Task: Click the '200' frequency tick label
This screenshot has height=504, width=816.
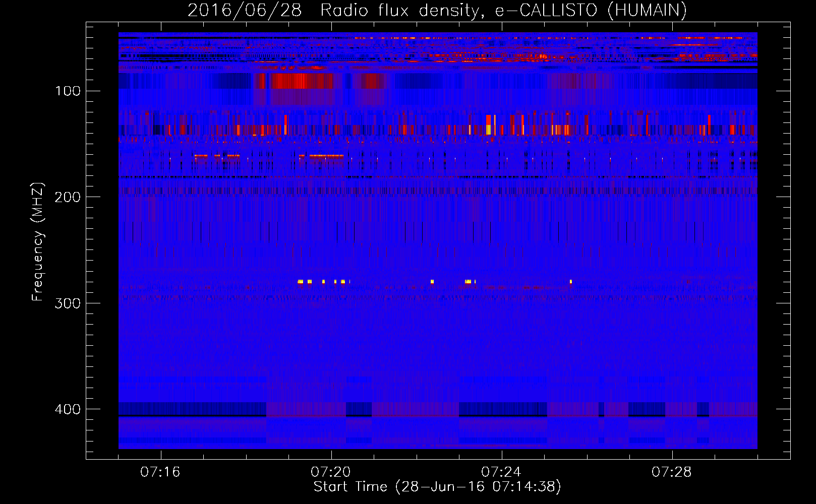Action: [68, 197]
